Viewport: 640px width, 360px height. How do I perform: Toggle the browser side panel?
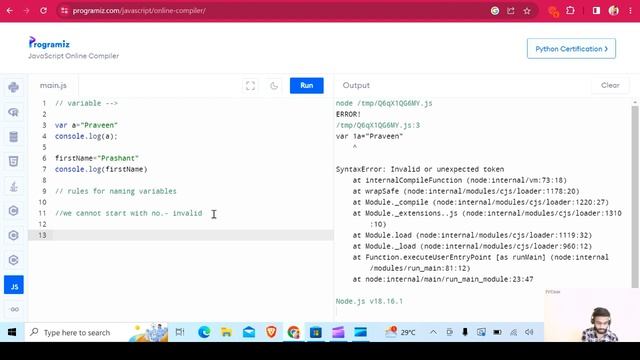tap(596, 11)
